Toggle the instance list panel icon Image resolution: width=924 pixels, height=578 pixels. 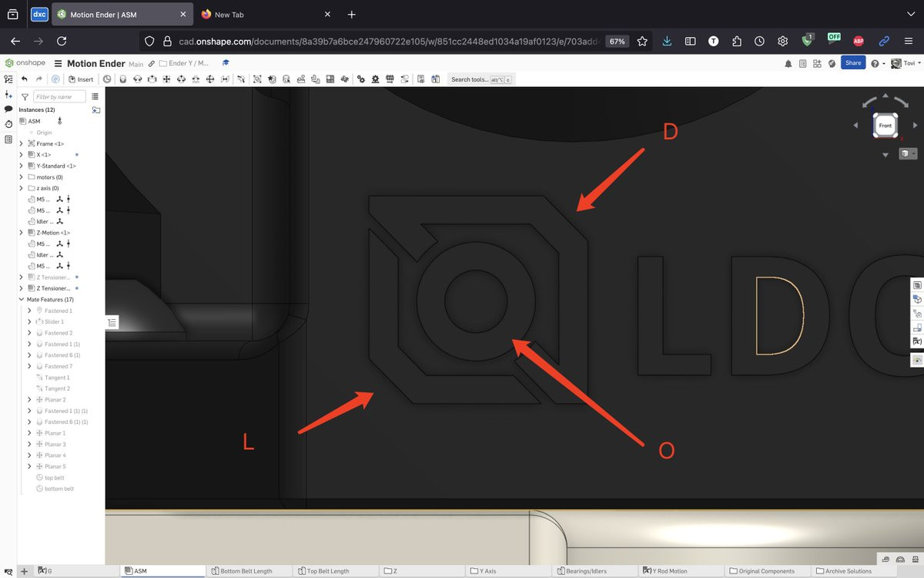coord(8,79)
